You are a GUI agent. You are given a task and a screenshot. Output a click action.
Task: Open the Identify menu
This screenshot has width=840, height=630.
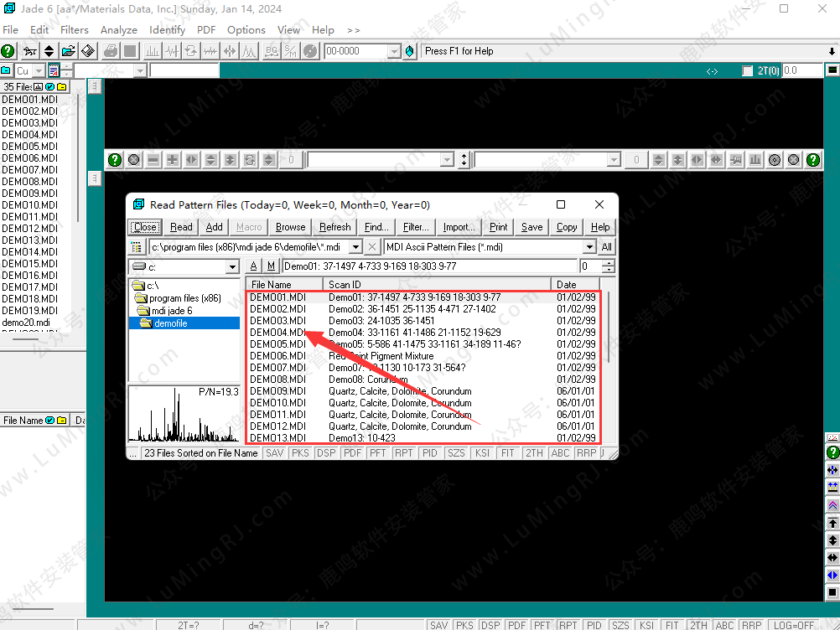(167, 29)
